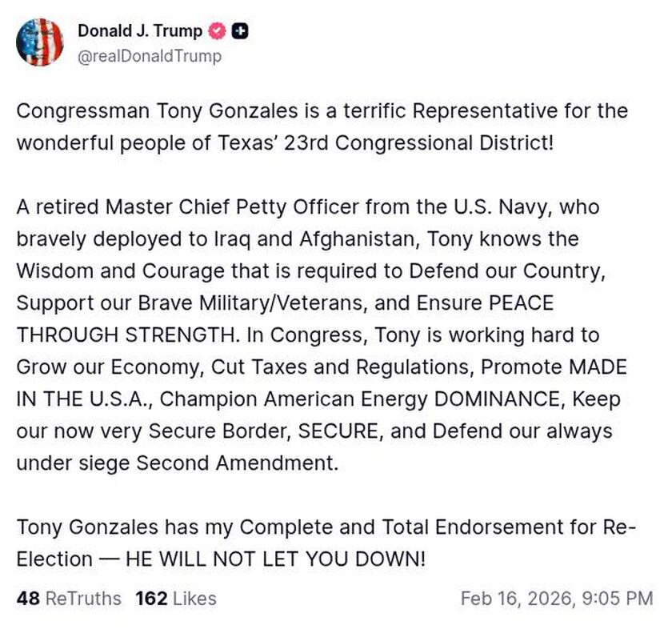Open the @realDonaldTrump handle
The height and width of the screenshot is (637, 672).
[x=149, y=57]
